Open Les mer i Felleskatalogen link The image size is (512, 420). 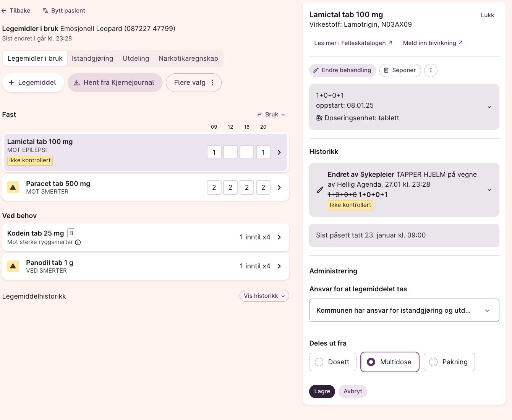pyautogui.click(x=353, y=43)
